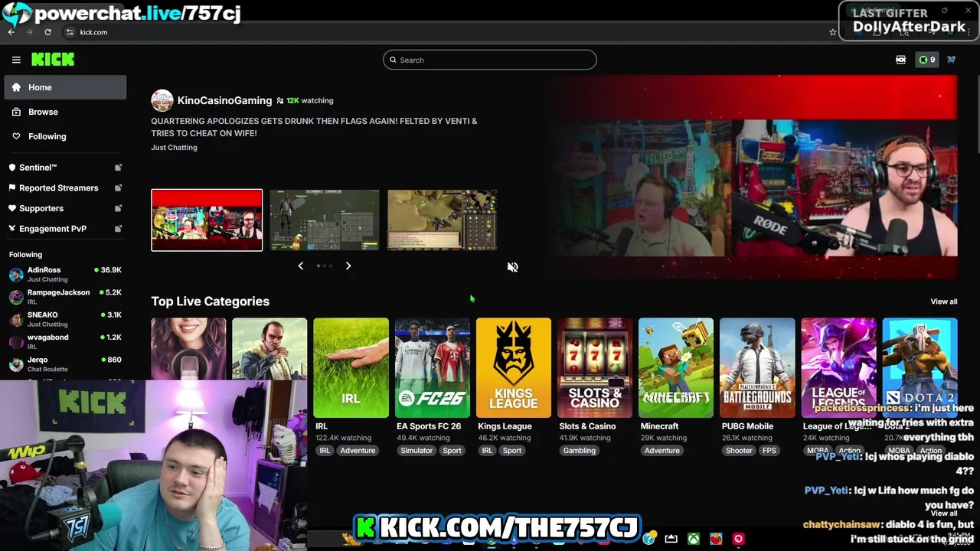
Task: Select the Home sidebar item
Action: (x=65, y=87)
